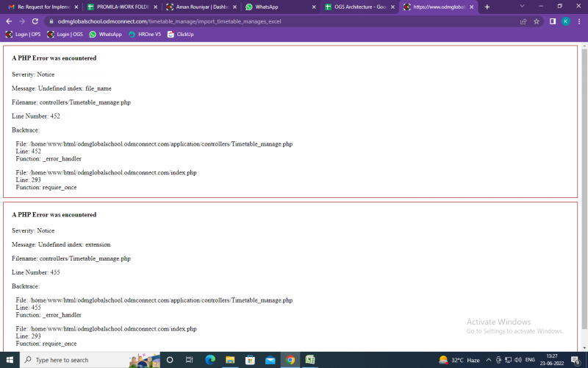Open the Chrome profile avatar
This screenshot has width=588, height=368.
click(x=565, y=21)
